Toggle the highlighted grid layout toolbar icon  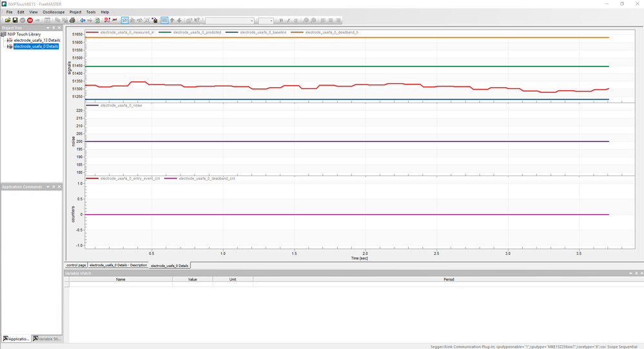[164, 20]
